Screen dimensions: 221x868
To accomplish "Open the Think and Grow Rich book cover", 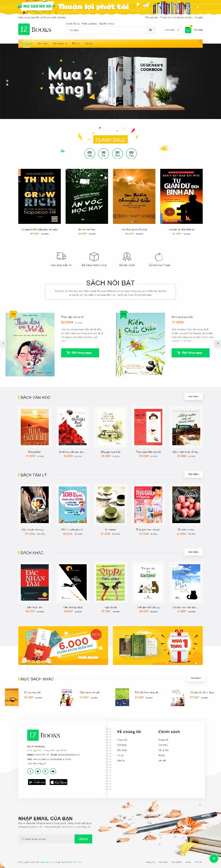I will pyautogui.click(x=39, y=196).
